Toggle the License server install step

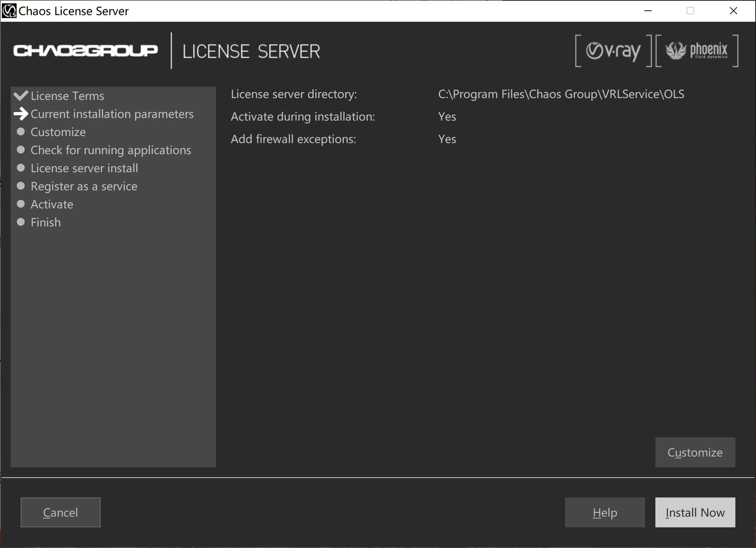point(84,167)
